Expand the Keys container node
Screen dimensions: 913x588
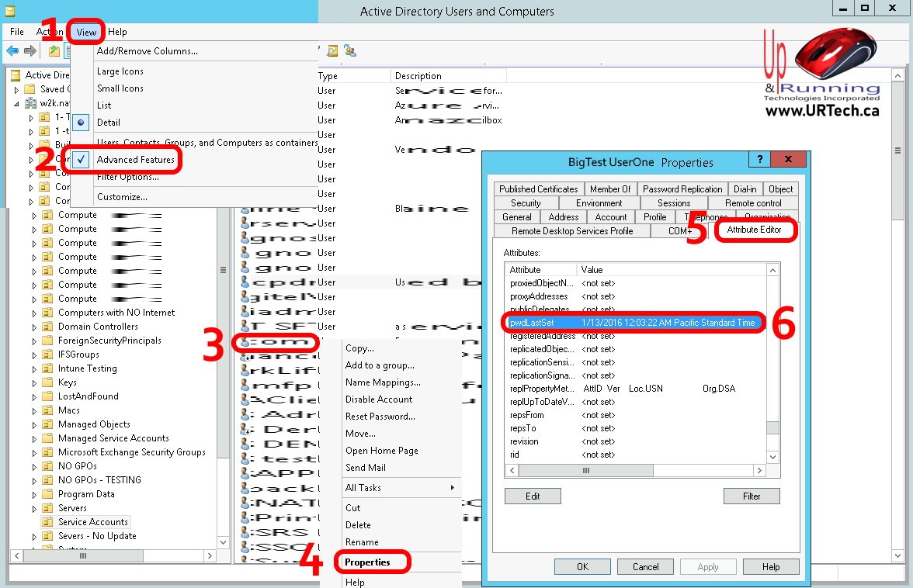coord(34,382)
